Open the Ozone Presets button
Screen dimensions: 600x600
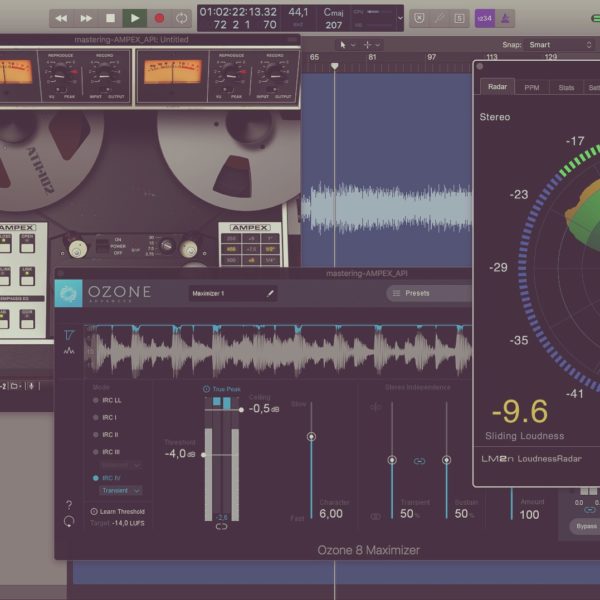click(429, 293)
